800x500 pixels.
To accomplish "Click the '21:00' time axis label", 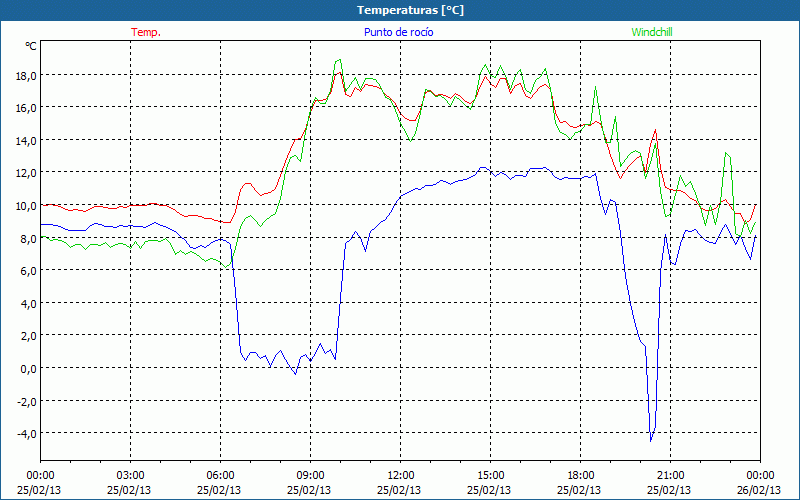I will 670,476.
